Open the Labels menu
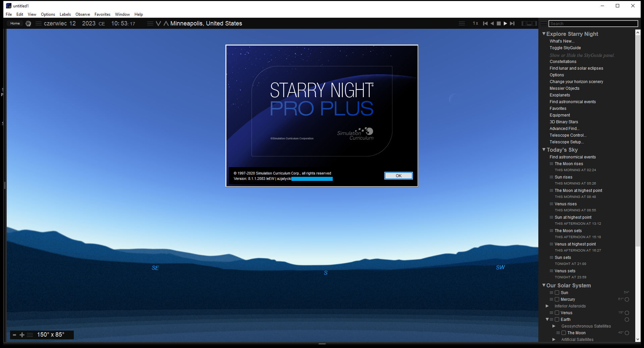The width and height of the screenshot is (644, 348). 65,14
